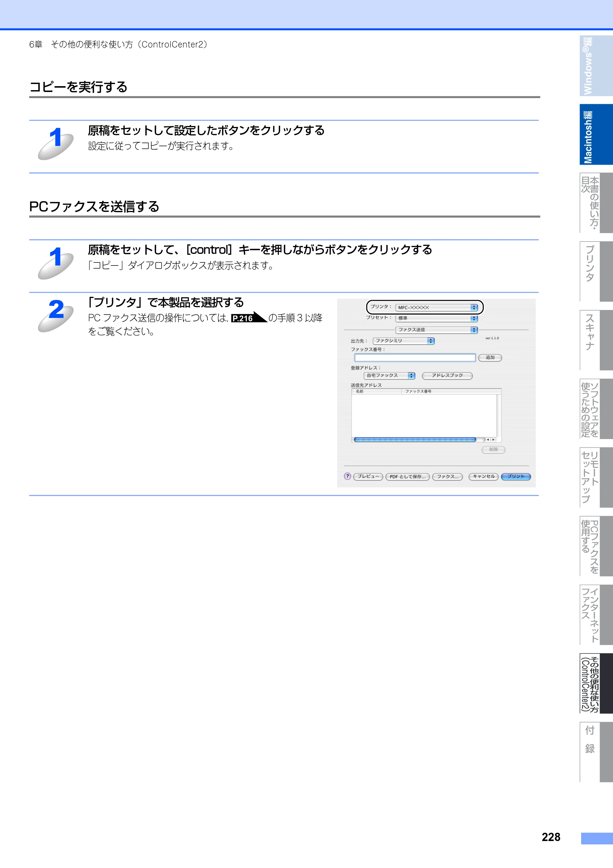Open the PCファクスを使用する side tab
Image resolution: width=613 pixels, height=868 pixels.
596,546
